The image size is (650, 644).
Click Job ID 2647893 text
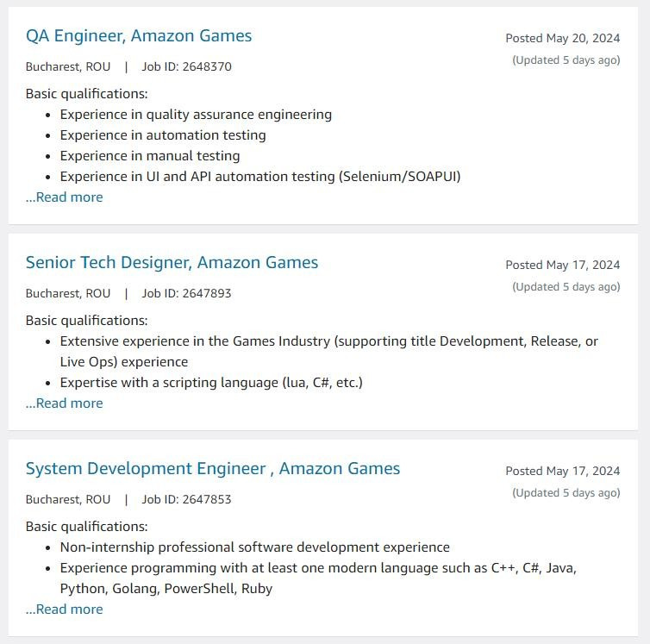click(x=186, y=294)
